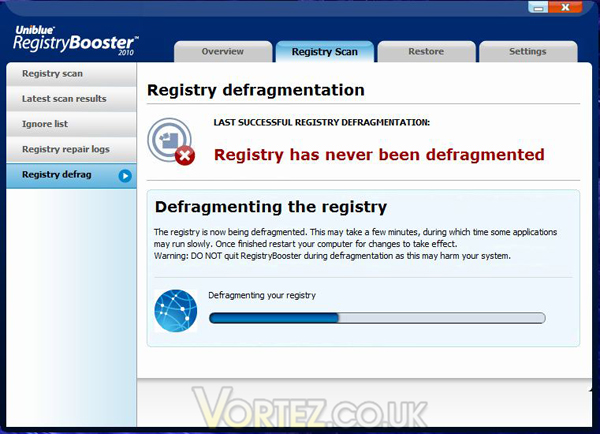Open the Restore tab
This screenshot has height=434, width=600.
point(426,52)
